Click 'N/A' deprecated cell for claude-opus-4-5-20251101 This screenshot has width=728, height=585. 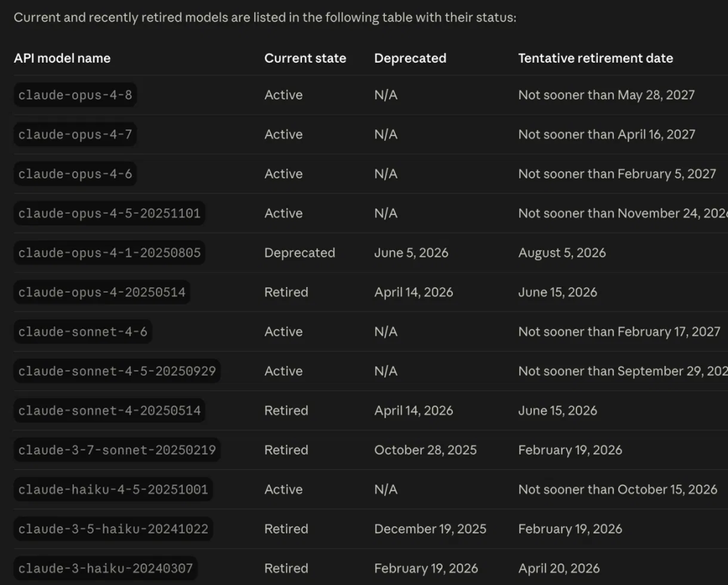(386, 213)
